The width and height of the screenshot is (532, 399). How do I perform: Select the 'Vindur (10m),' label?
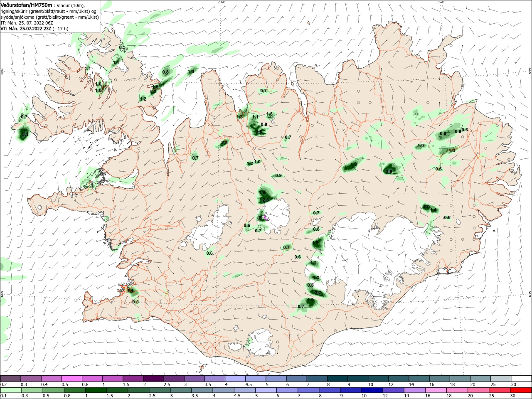click(70, 5)
